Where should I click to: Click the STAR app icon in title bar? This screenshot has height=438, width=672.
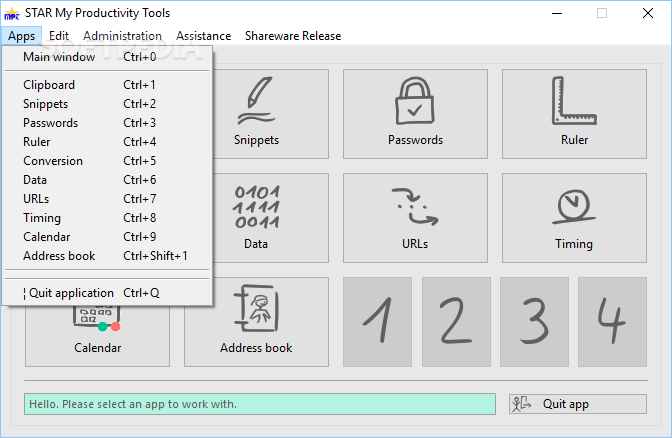[x=12, y=14]
